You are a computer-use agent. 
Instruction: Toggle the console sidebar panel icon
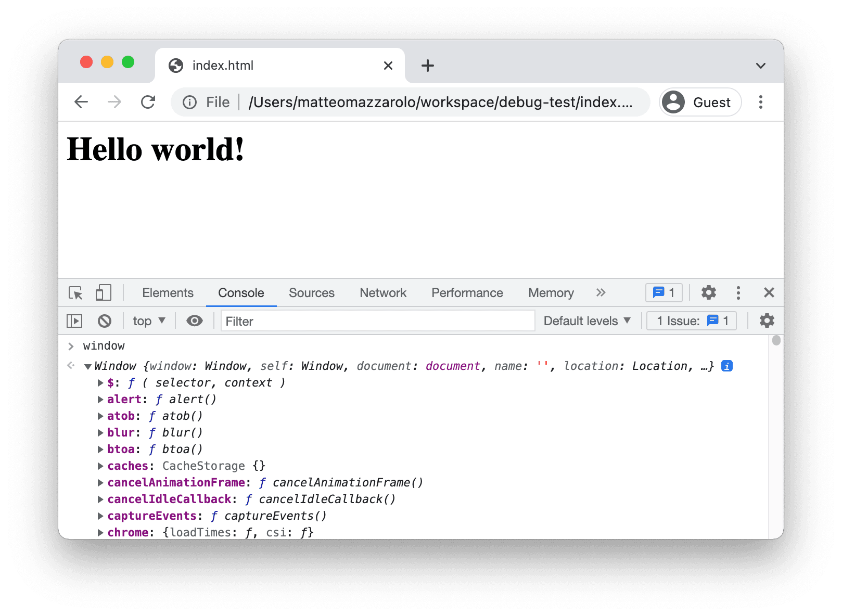[74, 321]
